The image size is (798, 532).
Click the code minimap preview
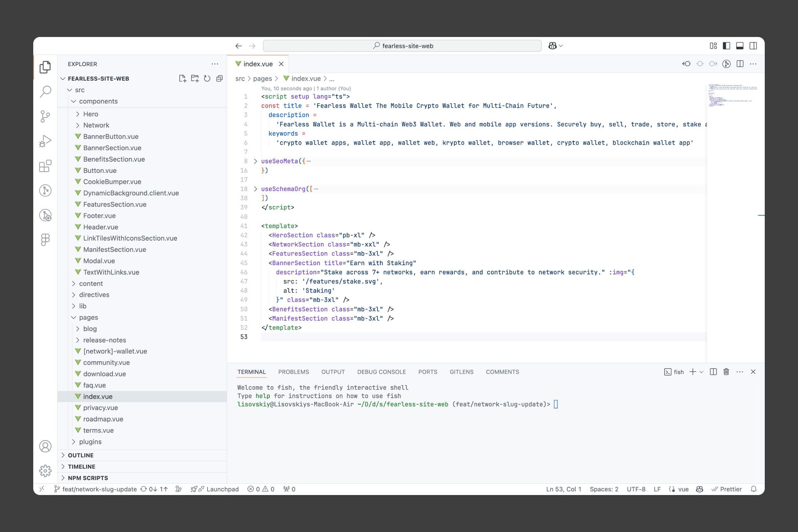(733, 95)
